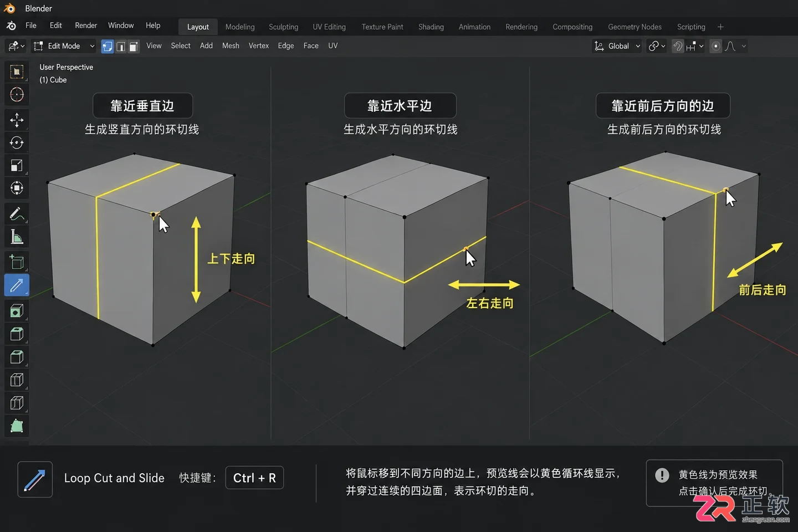The width and height of the screenshot is (798, 532).
Task: Open the Edit Mode dropdown
Action: (64, 46)
